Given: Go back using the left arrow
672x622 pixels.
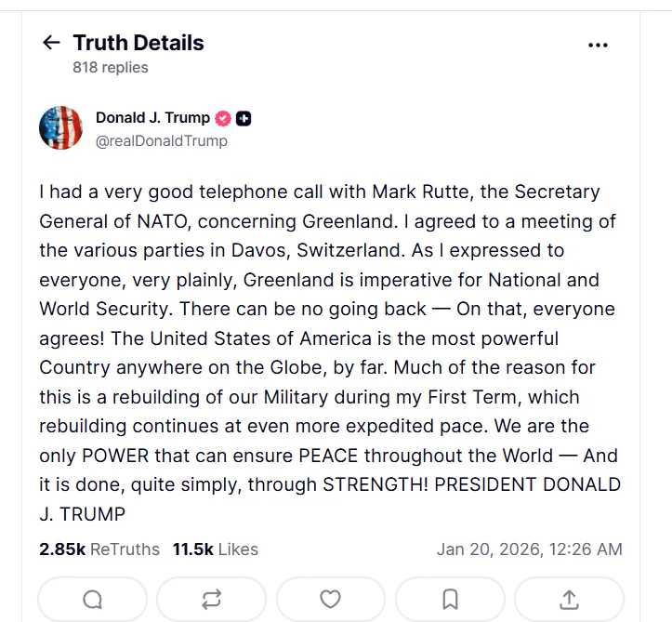Looking at the screenshot, I should point(51,43).
